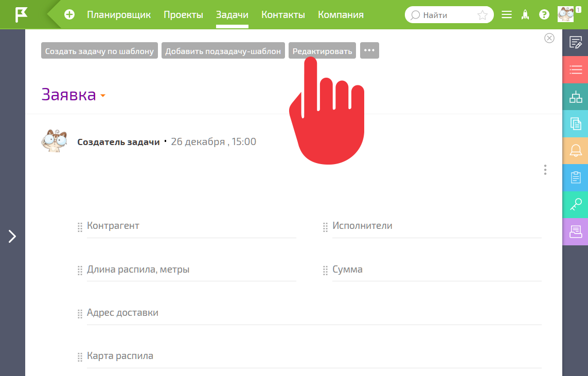
Task: Open the purple inbox tray icon
Action: coord(575,231)
